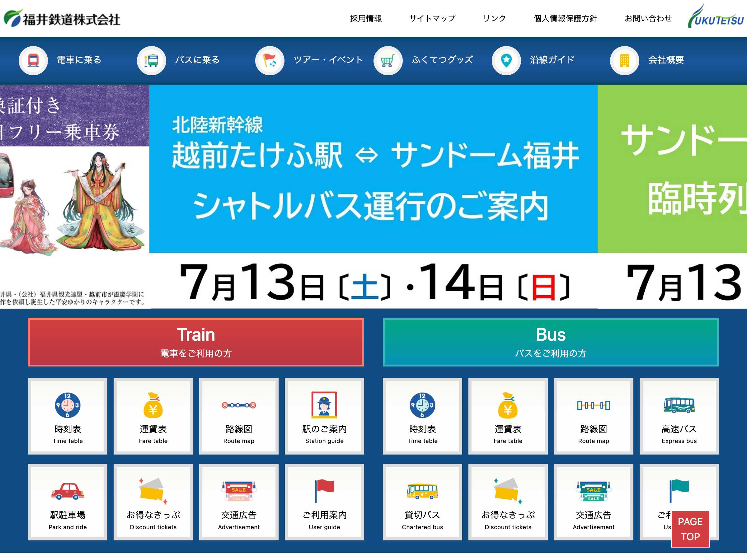The image size is (747, 560).
Task: Open Bus 路線図 Route map tile
Action: [593, 416]
